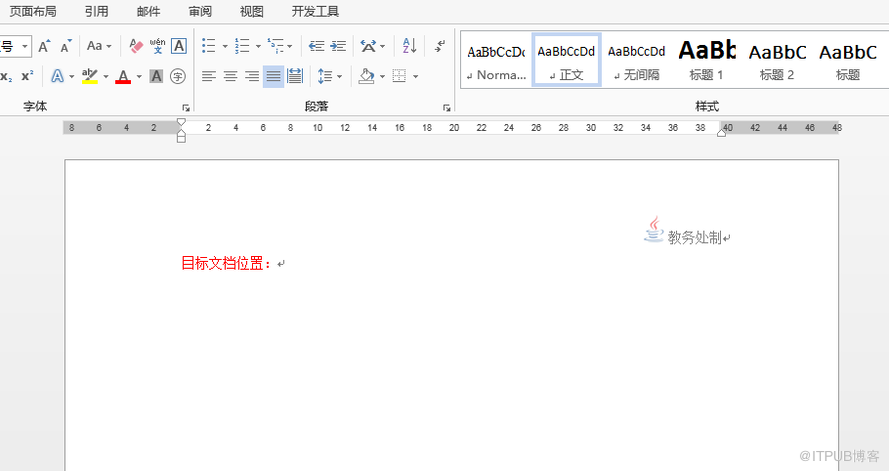Click the Increase Indent icon
The image size is (889, 471).
coord(338,46)
